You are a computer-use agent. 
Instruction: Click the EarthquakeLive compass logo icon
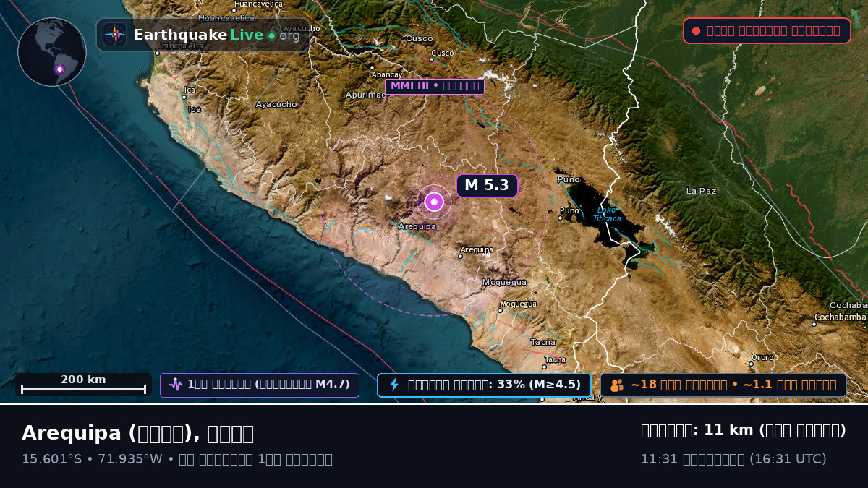tap(114, 34)
